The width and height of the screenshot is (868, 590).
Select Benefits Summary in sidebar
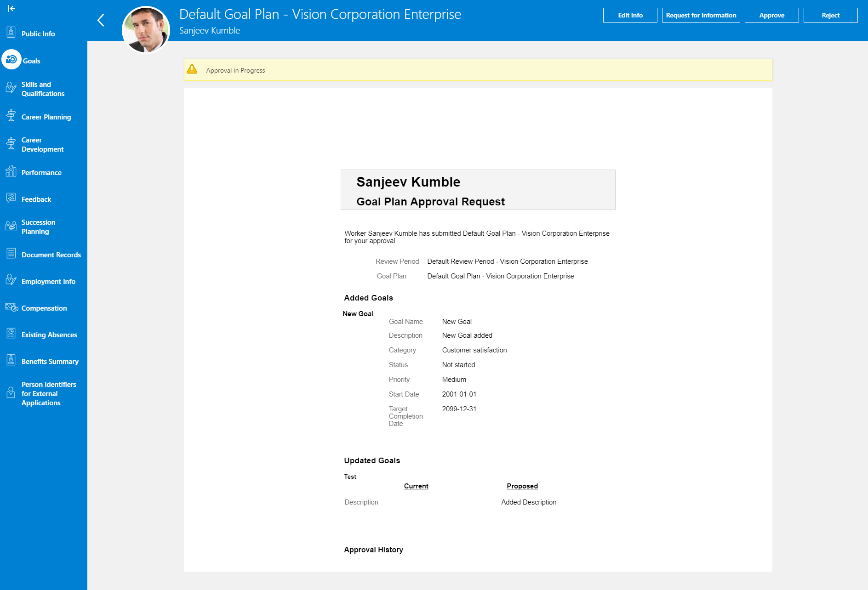point(50,362)
